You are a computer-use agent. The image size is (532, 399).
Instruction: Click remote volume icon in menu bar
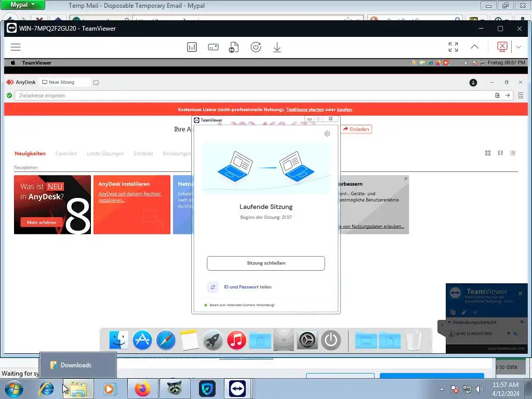tap(467, 63)
